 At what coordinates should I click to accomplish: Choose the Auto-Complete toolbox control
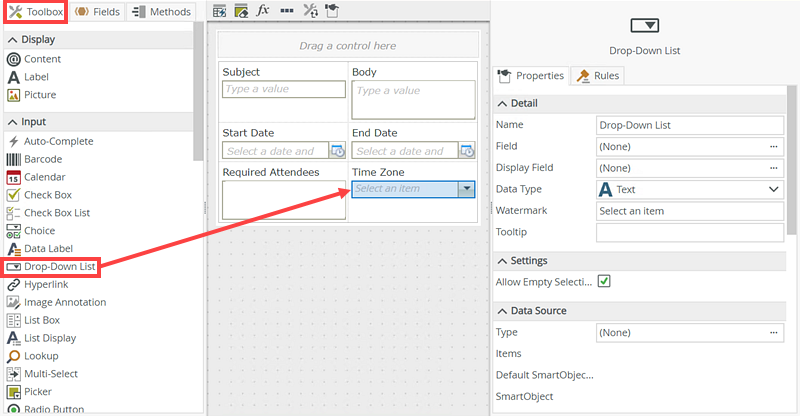[x=58, y=141]
